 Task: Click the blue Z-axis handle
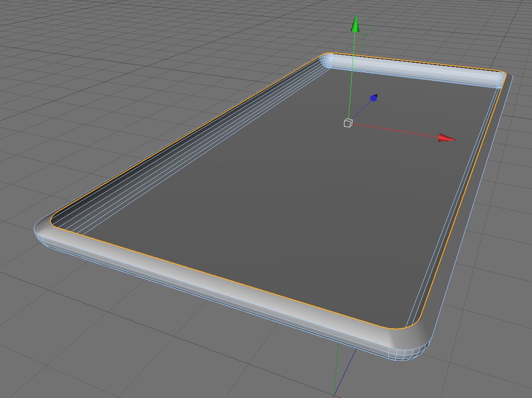coord(374,98)
